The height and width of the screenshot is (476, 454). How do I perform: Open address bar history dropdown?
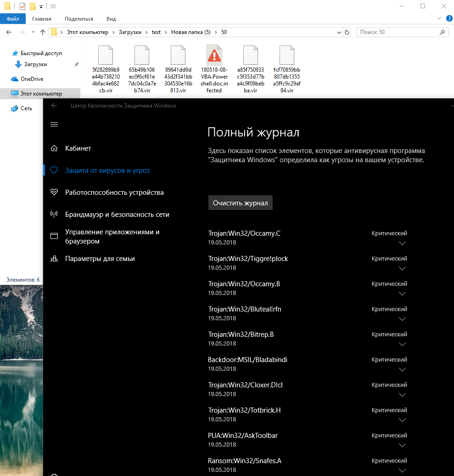[x=339, y=33]
